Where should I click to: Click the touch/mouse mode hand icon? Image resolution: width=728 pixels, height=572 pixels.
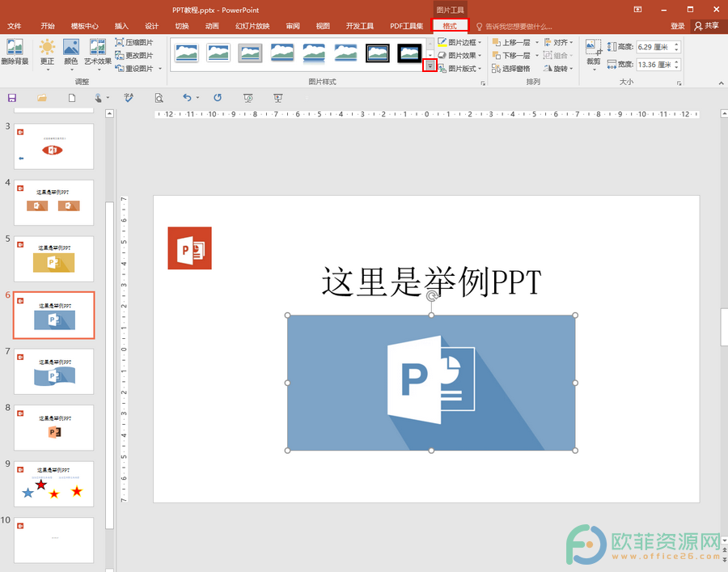(98, 98)
